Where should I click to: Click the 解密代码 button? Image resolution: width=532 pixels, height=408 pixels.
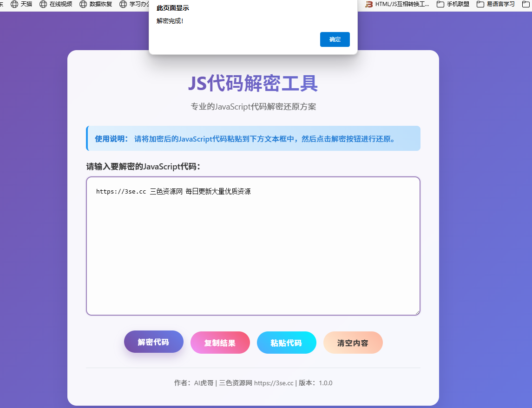point(154,342)
